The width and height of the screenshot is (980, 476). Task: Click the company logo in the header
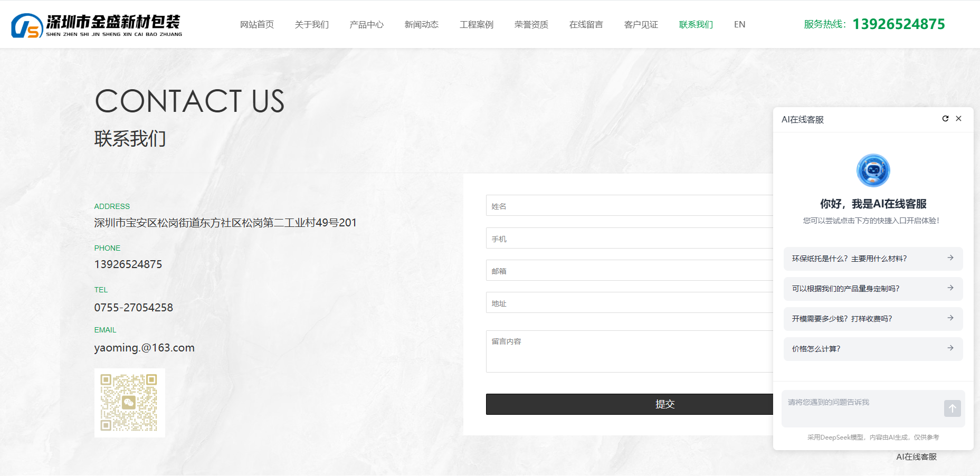[x=97, y=25]
